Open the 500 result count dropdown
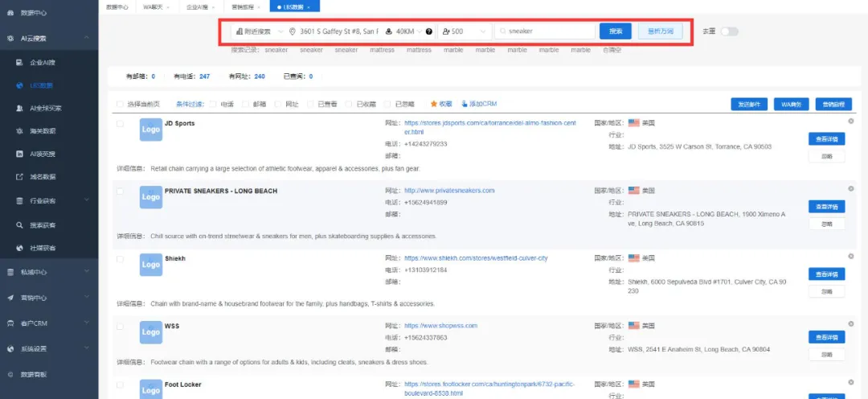This screenshot has width=868, height=399. tap(464, 31)
